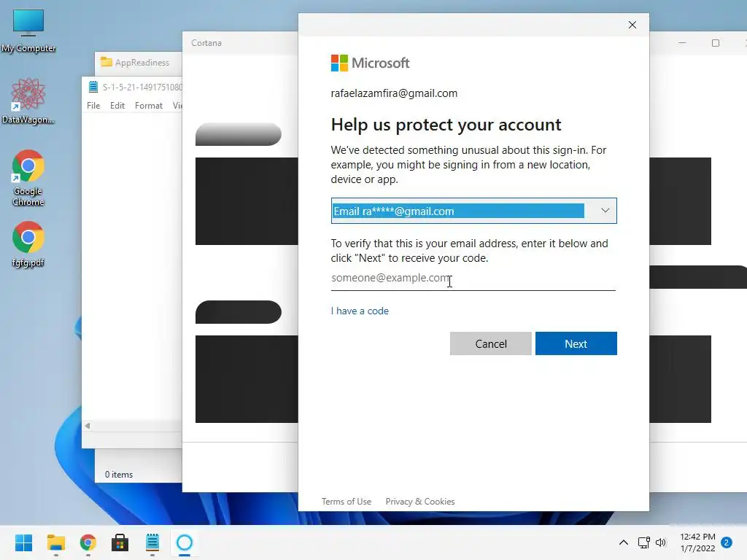Click the AppReadiness folder icon in title bar
Viewport: 747px width, 560px height.
tap(107, 63)
